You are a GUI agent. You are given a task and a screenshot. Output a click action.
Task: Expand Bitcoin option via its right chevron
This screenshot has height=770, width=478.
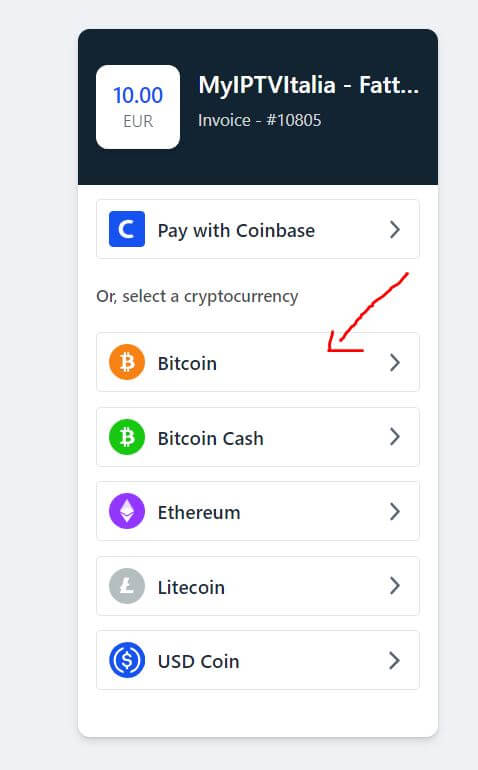pyautogui.click(x=394, y=363)
